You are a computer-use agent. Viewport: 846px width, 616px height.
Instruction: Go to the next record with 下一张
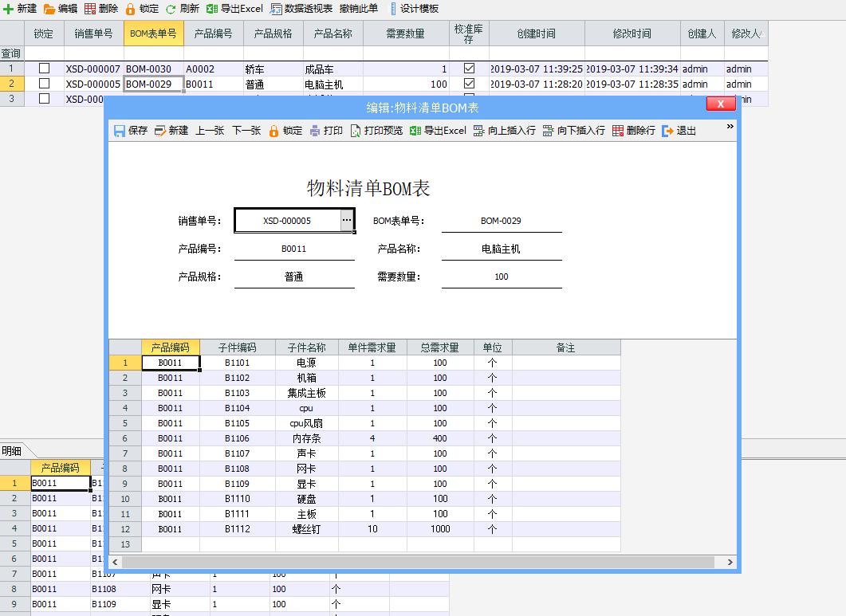pos(246,131)
